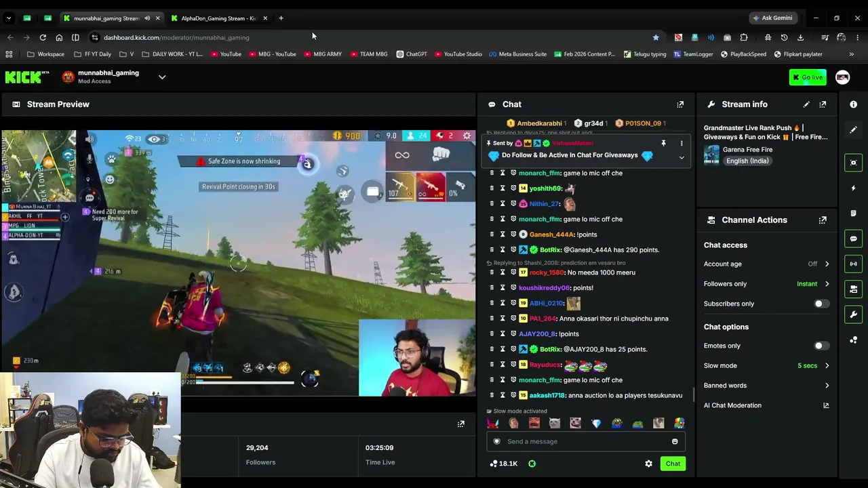Click the green Kick icon beside 18.1K
This screenshot has width=868, height=488.
pyautogui.click(x=532, y=464)
